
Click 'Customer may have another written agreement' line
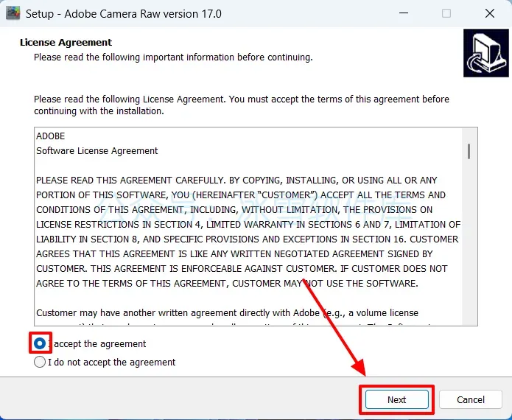click(227, 313)
